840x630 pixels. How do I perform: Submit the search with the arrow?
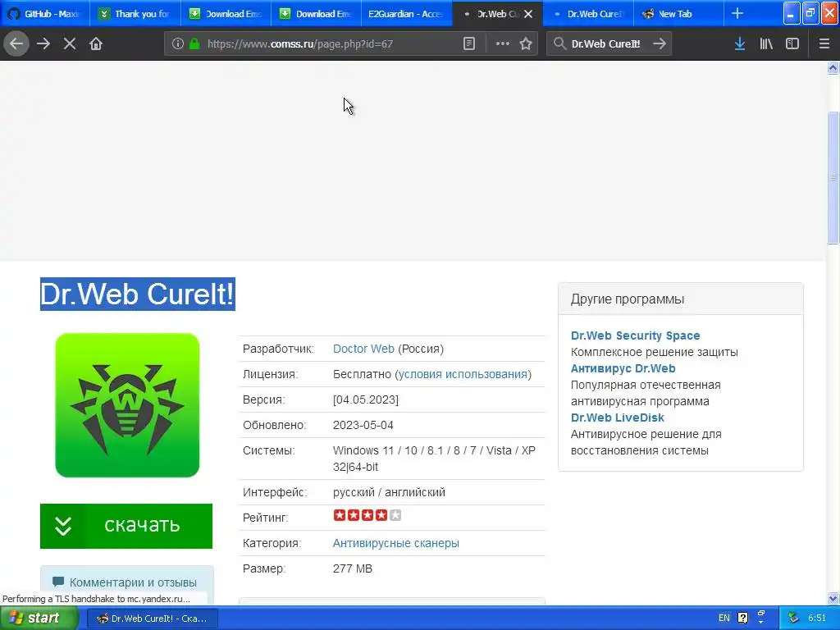[660, 44]
